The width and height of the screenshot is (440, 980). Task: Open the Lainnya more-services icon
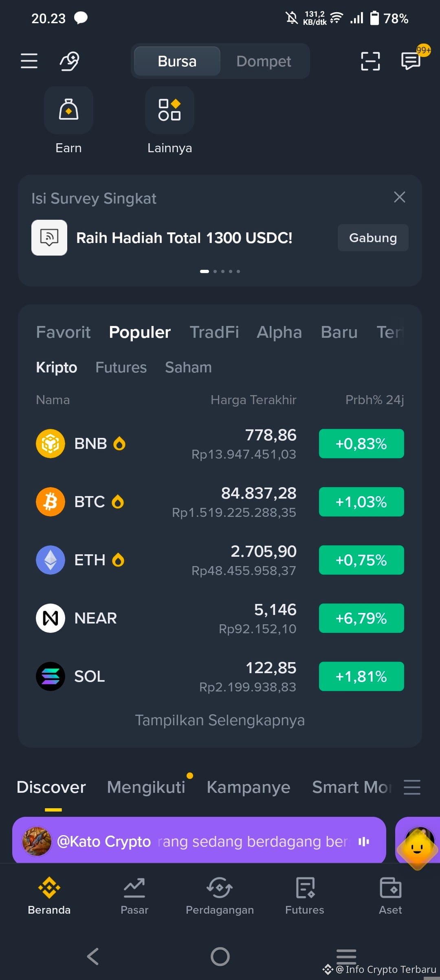click(x=169, y=110)
